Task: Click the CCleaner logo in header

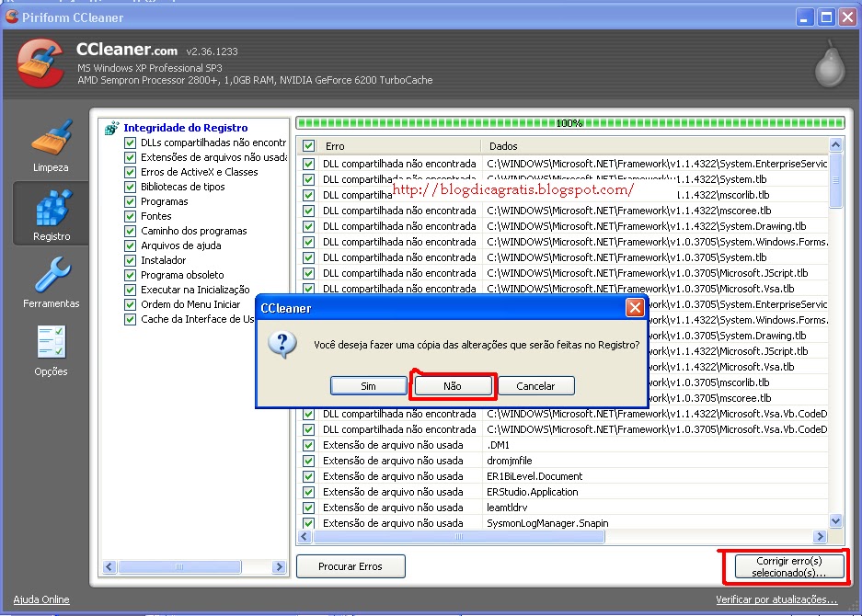Action: click(40, 63)
